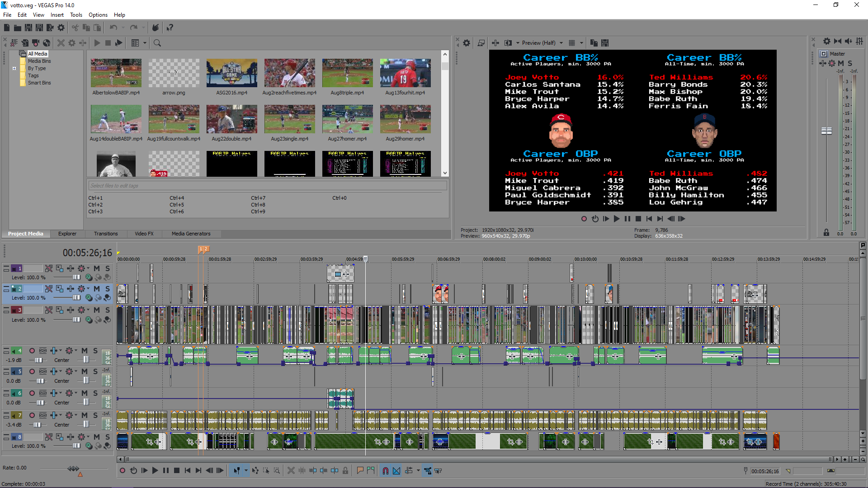Open the Search magnifier in Project Media
The image size is (868, 488).
coord(157,43)
